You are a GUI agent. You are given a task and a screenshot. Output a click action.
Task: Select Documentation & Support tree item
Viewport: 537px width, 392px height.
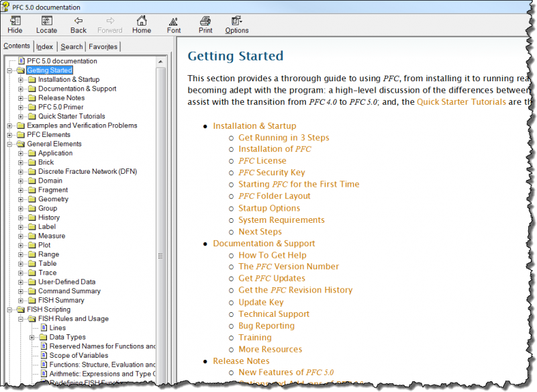click(77, 89)
